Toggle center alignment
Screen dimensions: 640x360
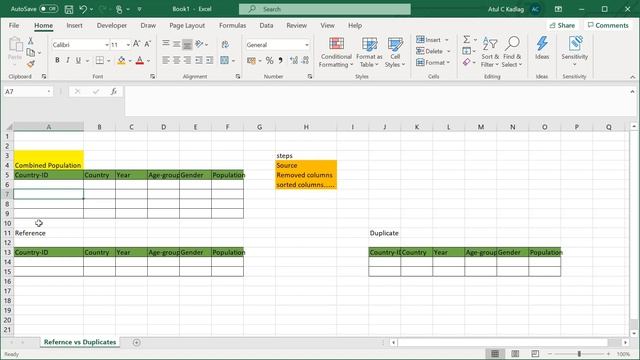pos(176,60)
